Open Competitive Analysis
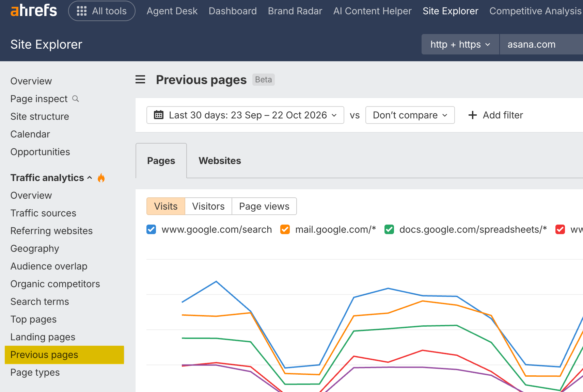The height and width of the screenshot is (392, 583). (536, 11)
